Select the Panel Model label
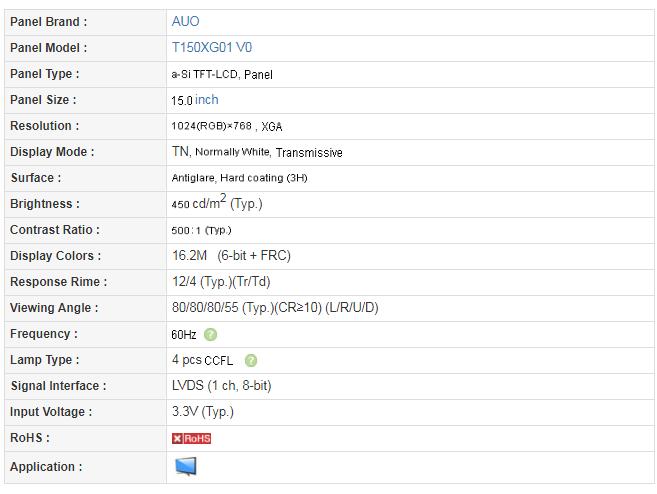 point(49,48)
